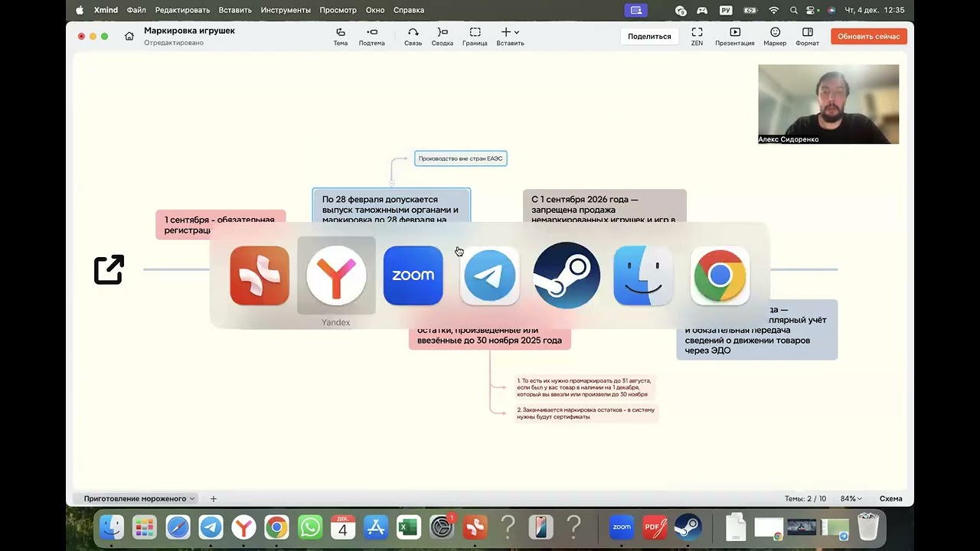The width and height of the screenshot is (980, 551).
Task: Open the Справка menu
Action: coord(408,10)
